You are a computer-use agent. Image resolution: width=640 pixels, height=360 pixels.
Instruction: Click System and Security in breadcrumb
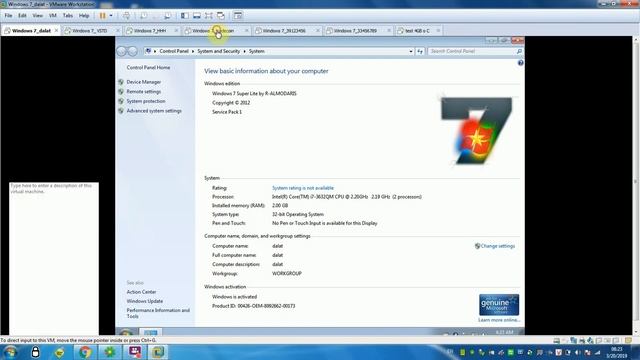(x=218, y=51)
